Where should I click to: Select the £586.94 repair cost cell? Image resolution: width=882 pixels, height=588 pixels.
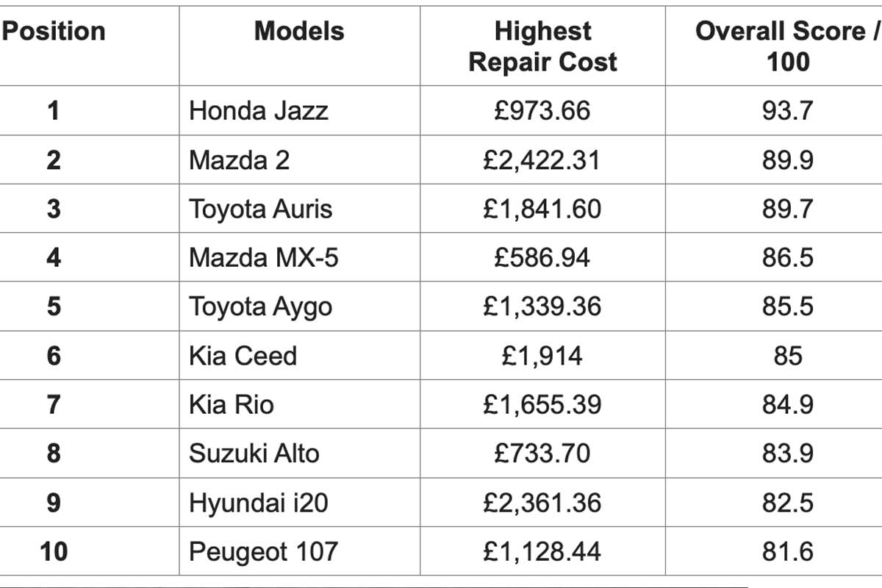542,258
